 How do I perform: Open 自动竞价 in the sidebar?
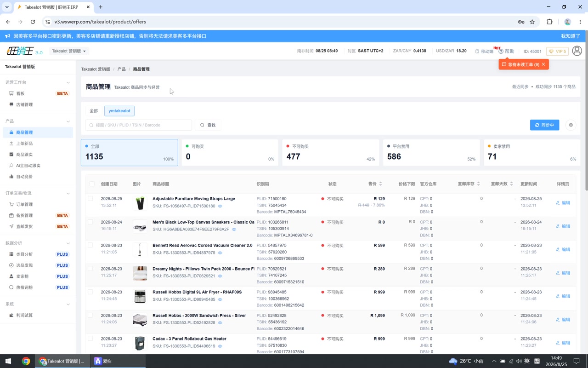pyautogui.click(x=38, y=177)
